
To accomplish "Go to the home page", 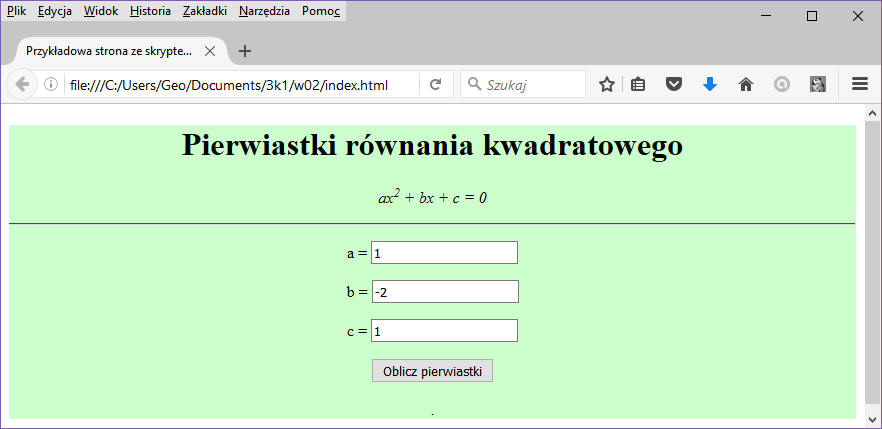I will click(x=745, y=85).
